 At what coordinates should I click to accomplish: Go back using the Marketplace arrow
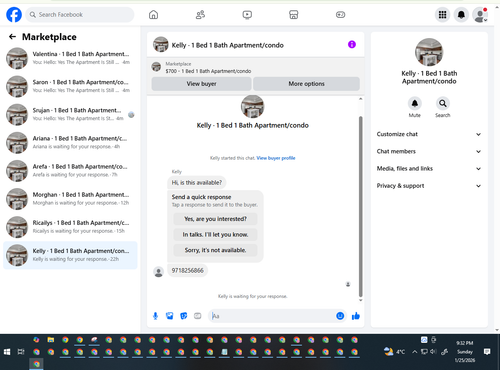click(12, 37)
